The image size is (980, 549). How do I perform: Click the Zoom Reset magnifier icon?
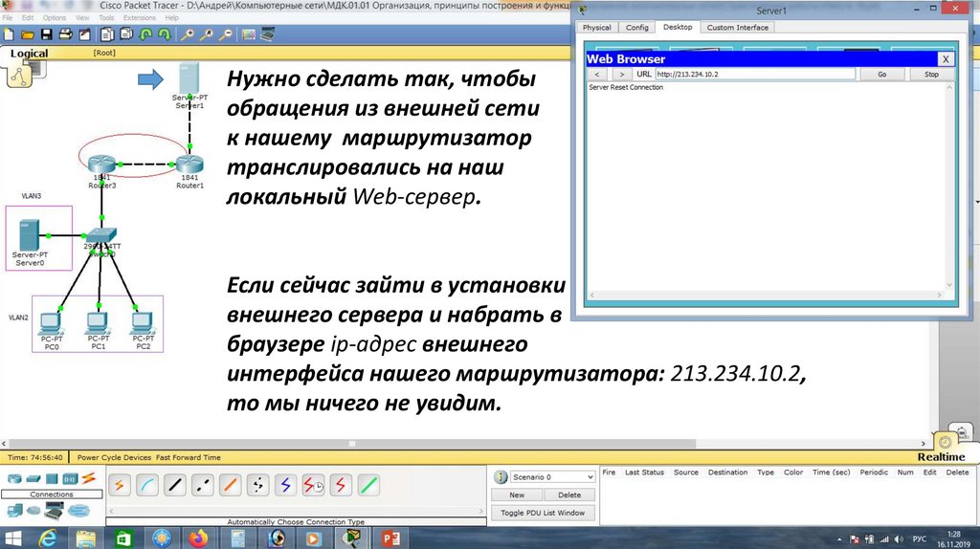[207, 35]
